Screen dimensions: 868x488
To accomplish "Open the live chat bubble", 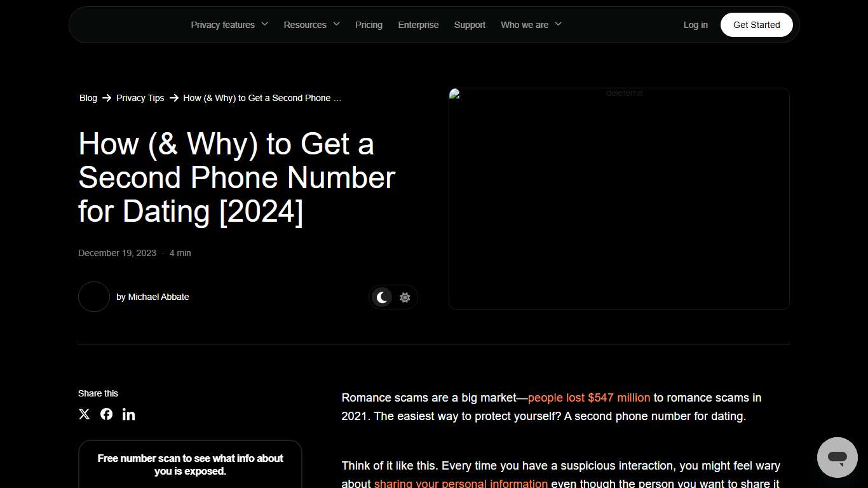I will tap(837, 457).
